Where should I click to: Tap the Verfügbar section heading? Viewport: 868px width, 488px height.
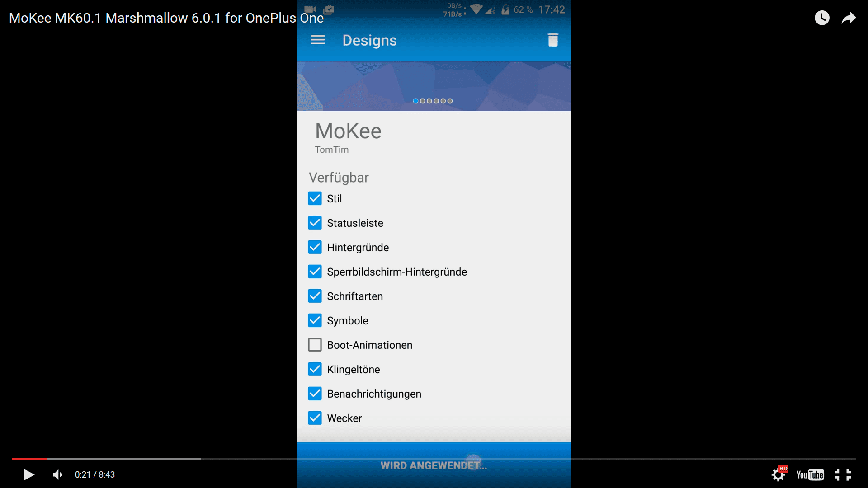click(339, 178)
